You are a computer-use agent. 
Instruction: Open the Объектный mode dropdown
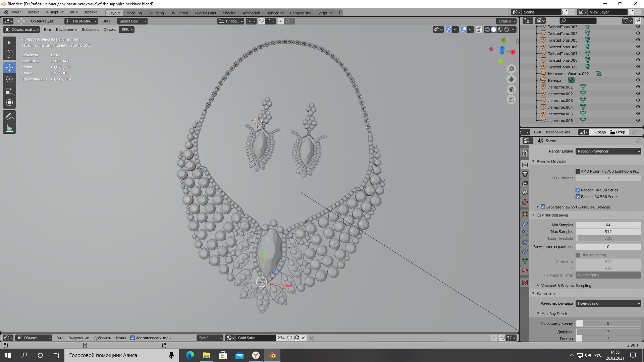point(21,29)
